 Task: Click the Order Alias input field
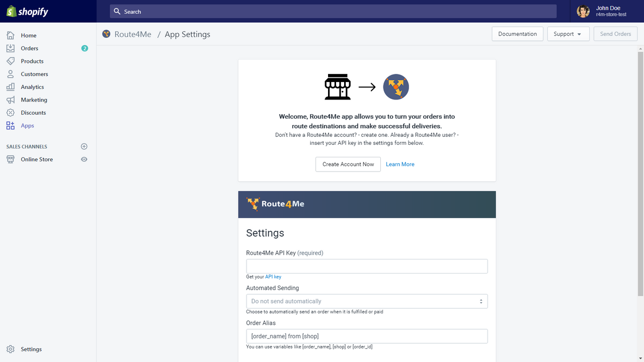(367, 336)
